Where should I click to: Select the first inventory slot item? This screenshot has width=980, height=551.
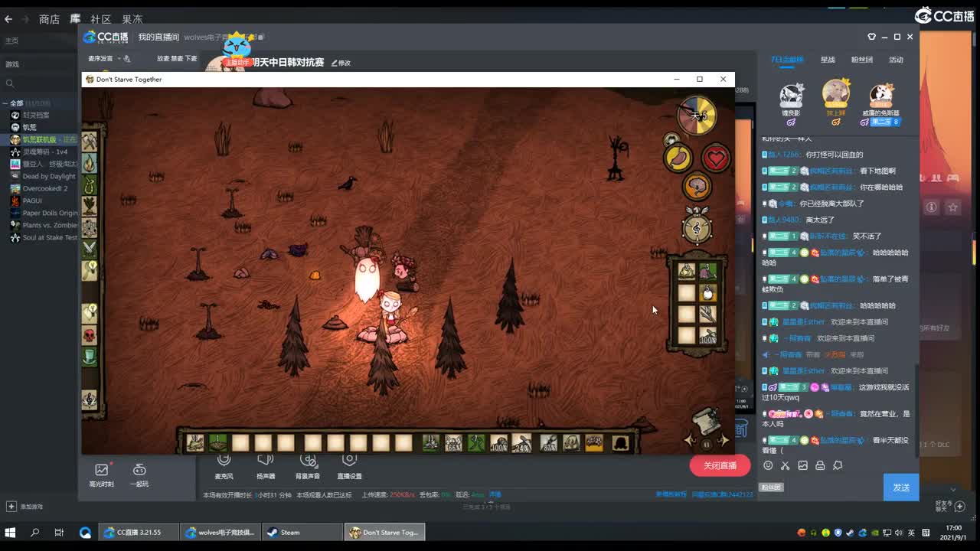tap(195, 442)
